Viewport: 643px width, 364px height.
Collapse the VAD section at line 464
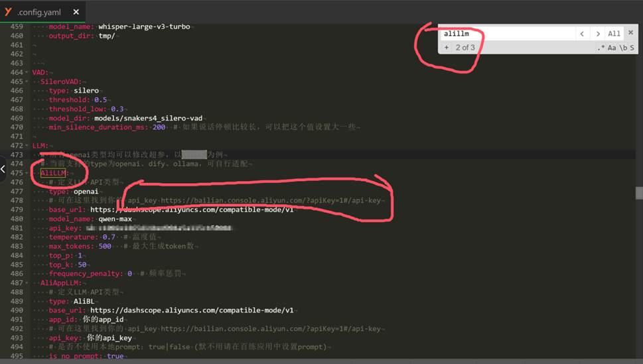27,72
